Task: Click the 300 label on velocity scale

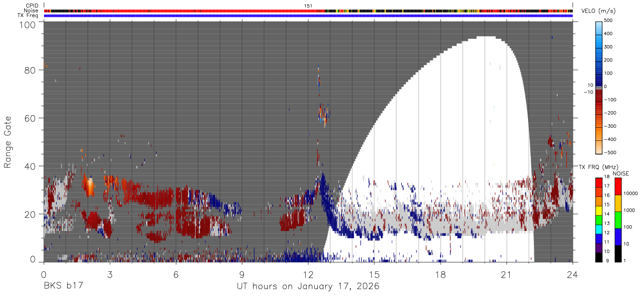Action: (609, 47)
